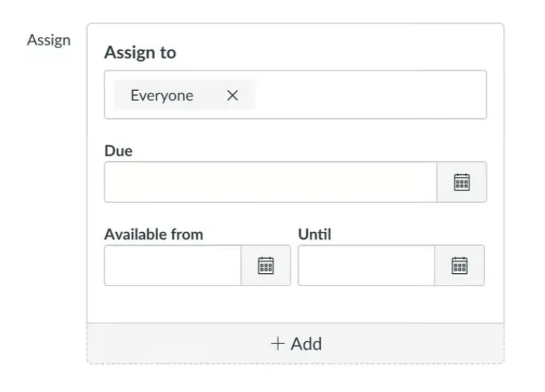This screenshot has height=392, width=545.
Task: Open the Available from calendar picker
Action: [265, 265]
